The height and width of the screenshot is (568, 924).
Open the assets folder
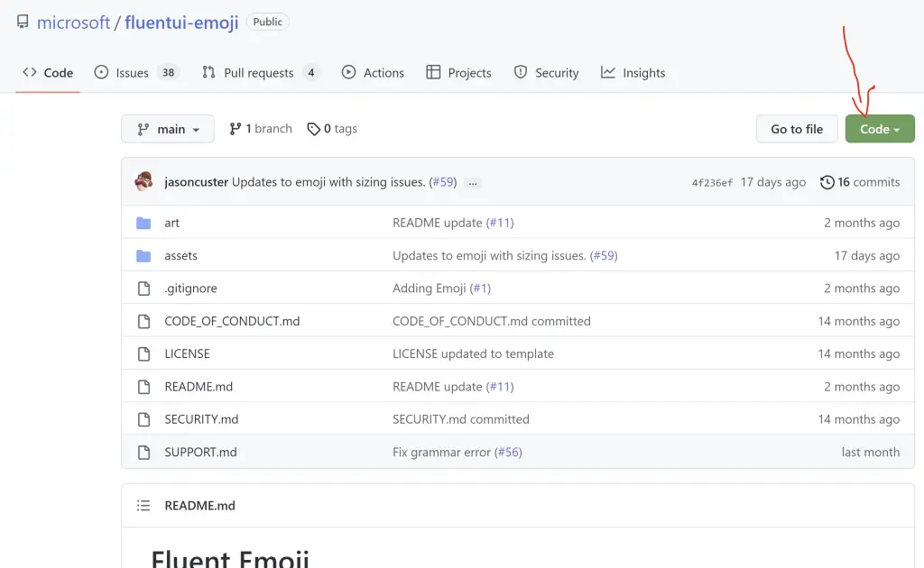pos(180,255)
